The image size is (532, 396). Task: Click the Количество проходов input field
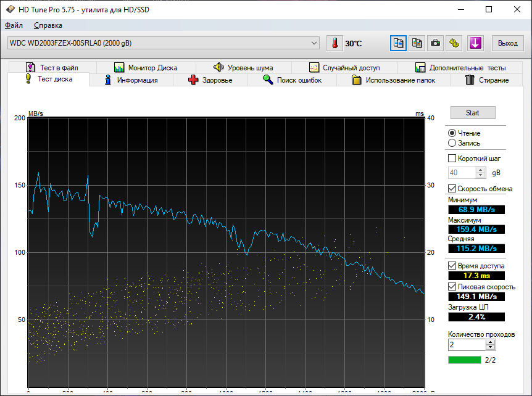pyautogui.click(x=467, y=345)
